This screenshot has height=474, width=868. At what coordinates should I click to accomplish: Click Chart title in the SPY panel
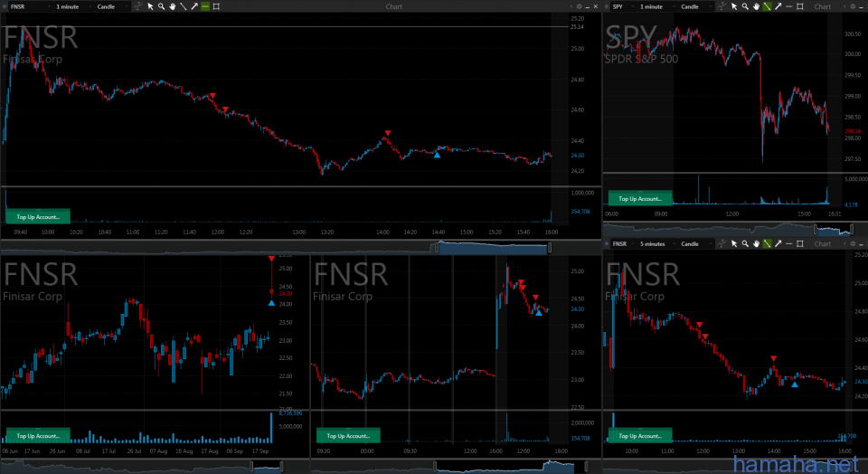(822, 6)
